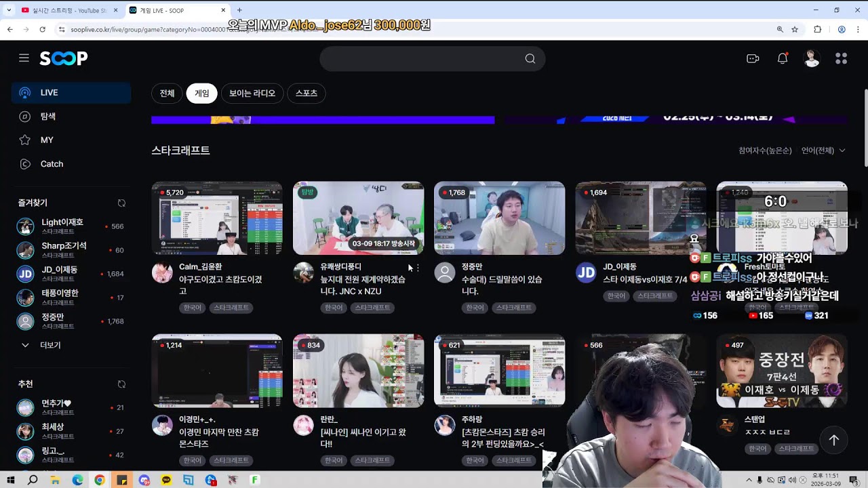Open a new Chrome tab
The height and width of the screenshot is (488, 868).
(239, 10)
